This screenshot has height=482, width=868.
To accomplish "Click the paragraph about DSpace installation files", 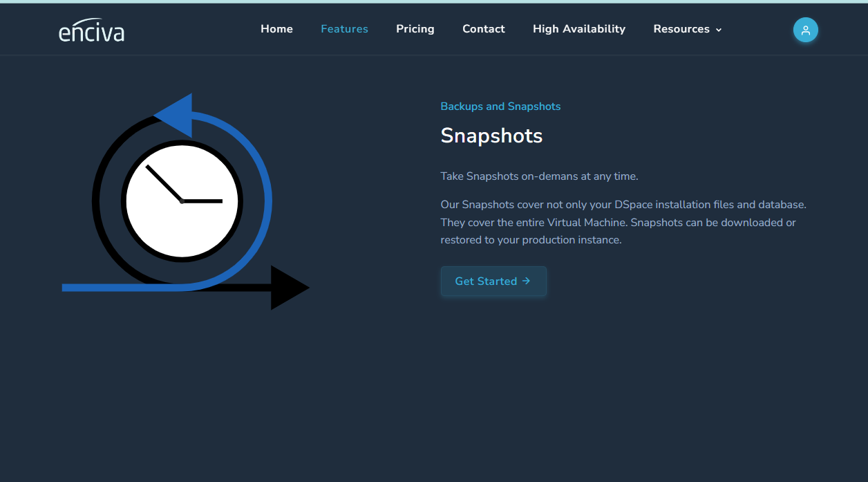I will pyautogui.click(x=623, y=223).
